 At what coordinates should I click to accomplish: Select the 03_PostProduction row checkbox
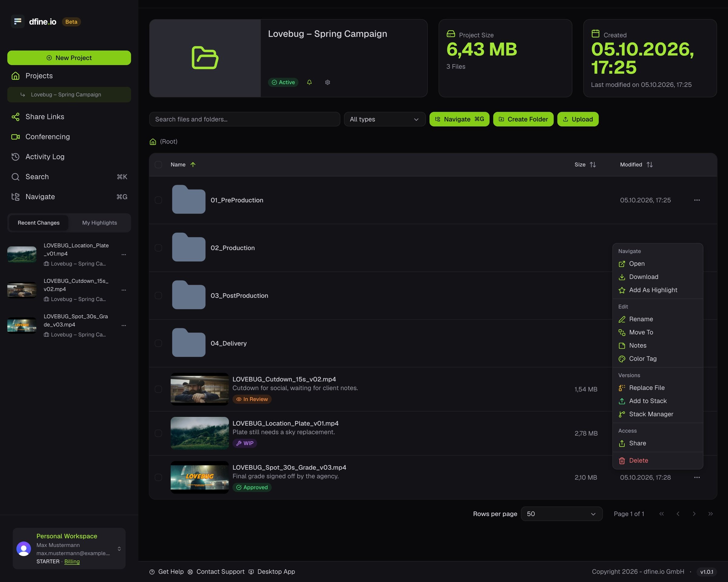tap(158, 296)
